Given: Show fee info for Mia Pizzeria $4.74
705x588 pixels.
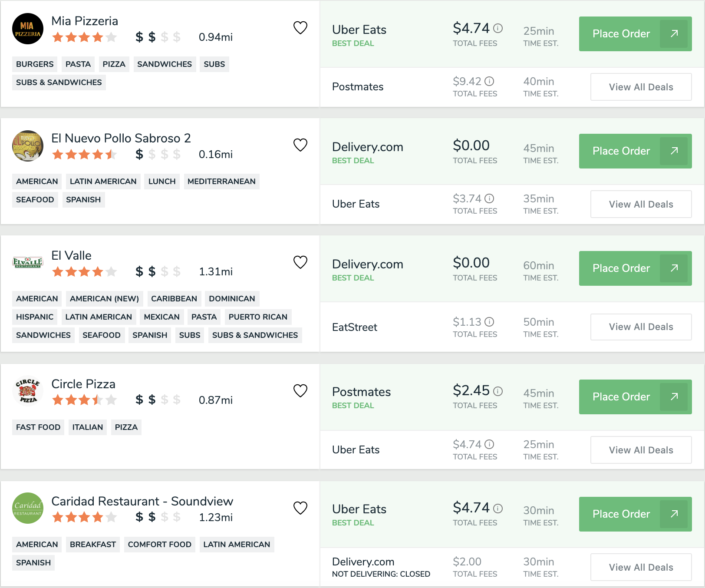Looking at the screenshot, I should coord(498,28).
